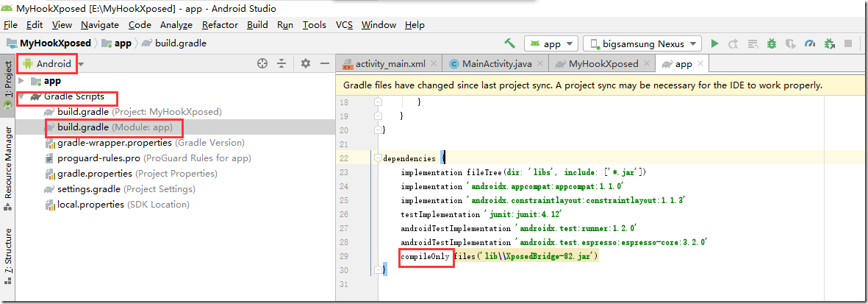The height and width of the screenshot is (304, 868).
Task: Open the bigsamsung Nexus device dropdown
Action: tap(642, 44)
